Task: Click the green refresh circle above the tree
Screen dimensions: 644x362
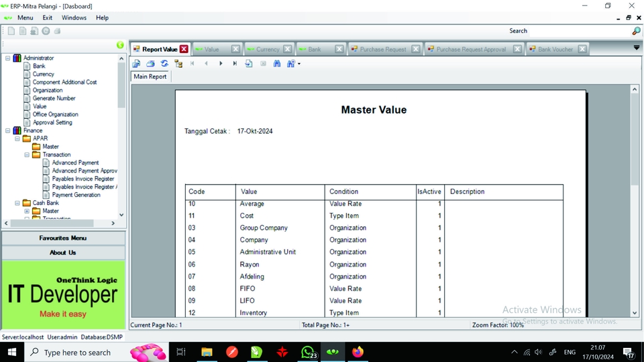Action: 120,45
